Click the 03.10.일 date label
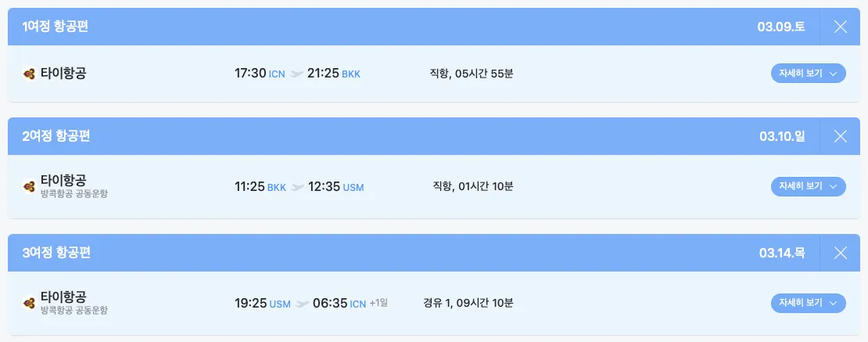Image resolution: width=868 pixels, height=342 pixels. tap(781, 136)
